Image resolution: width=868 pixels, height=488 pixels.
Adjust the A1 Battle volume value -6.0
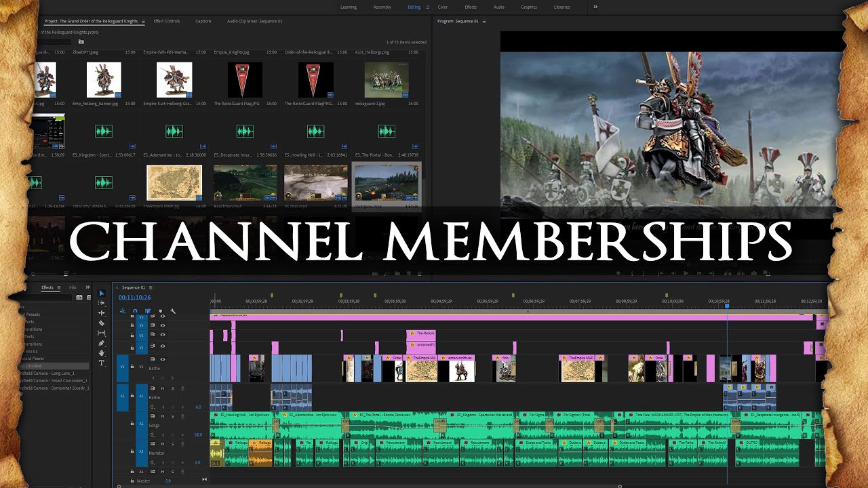pos(197,407)
